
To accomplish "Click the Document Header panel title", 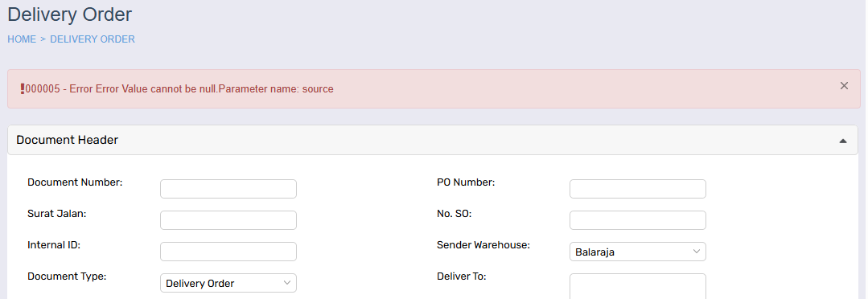I will tap(67, 140).
